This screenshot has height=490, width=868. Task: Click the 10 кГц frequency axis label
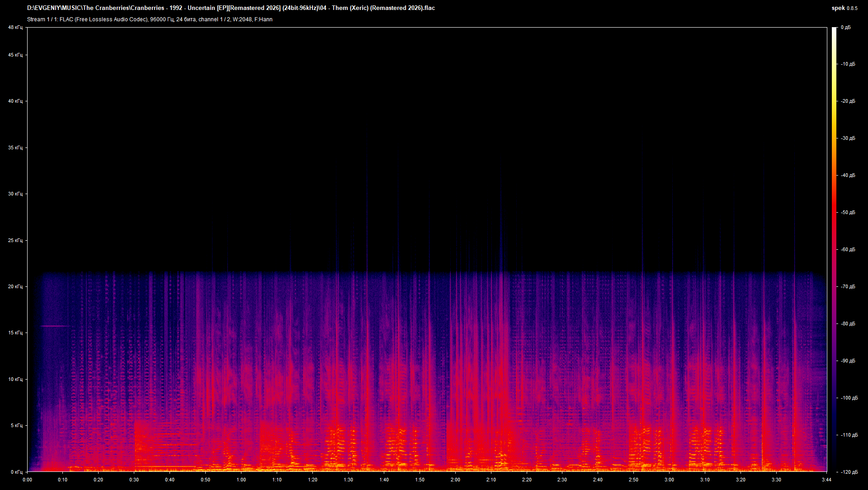pyautogui.click(x=15, y=379)
